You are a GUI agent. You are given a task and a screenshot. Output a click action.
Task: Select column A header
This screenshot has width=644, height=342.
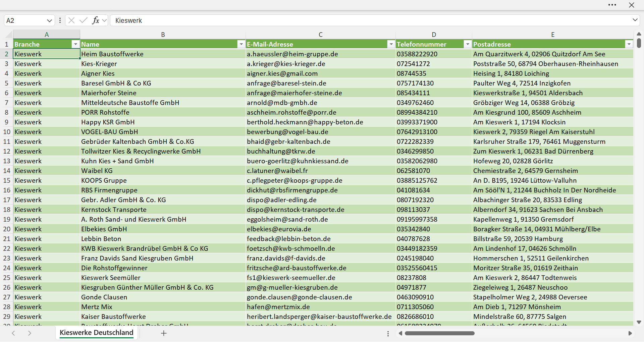pos(47,34)
